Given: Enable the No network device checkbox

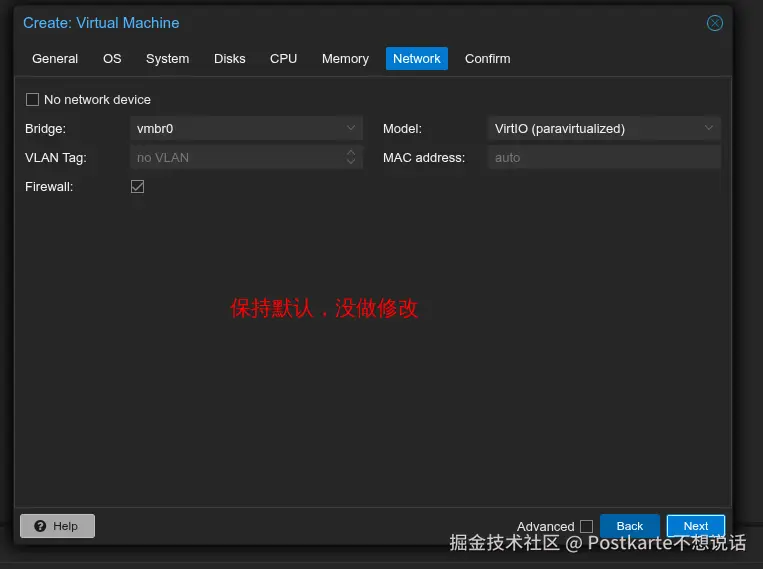Looking at the screenshot, I should pos(32,100).
